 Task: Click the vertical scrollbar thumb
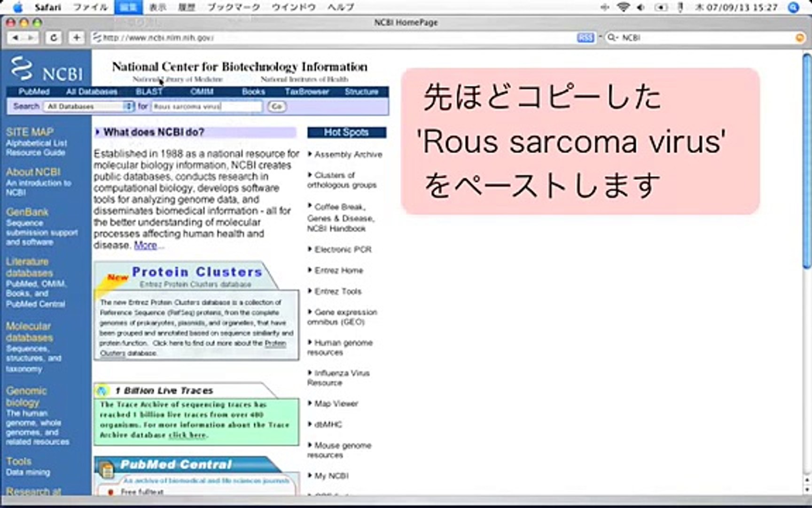tap(807, 162)
